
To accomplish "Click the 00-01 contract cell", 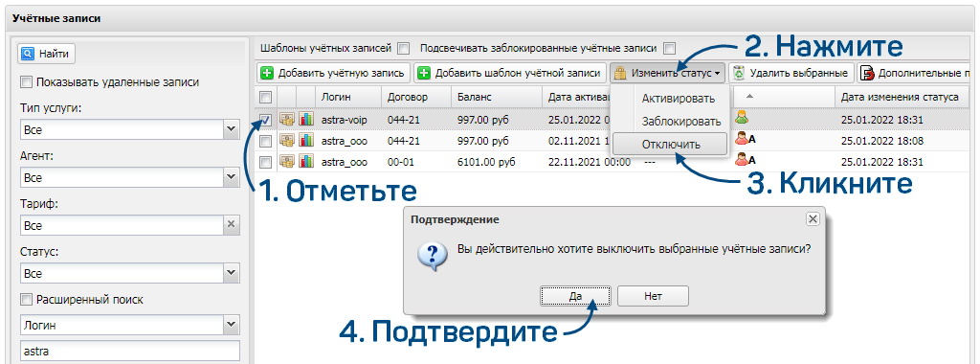I will [416, 162].
